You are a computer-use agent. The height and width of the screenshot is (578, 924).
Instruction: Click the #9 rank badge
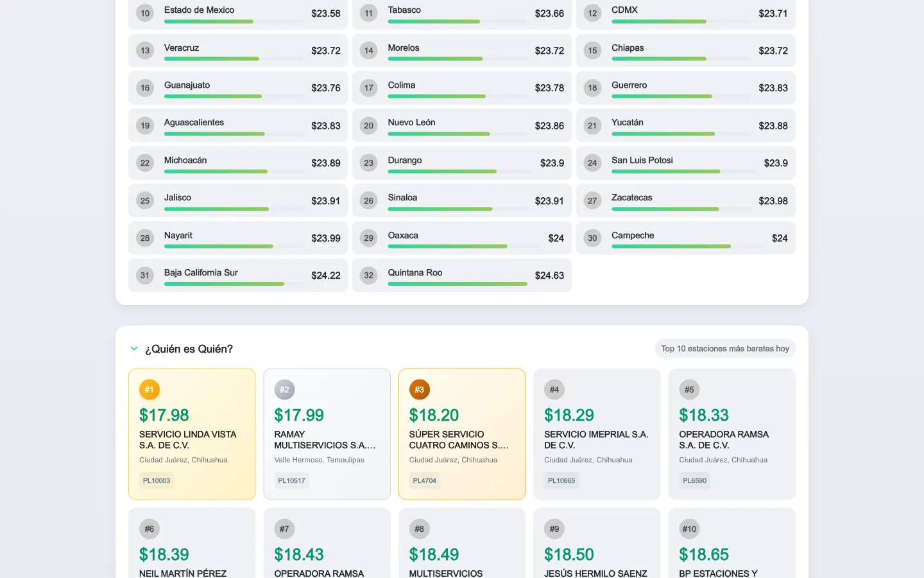point(554,529)
